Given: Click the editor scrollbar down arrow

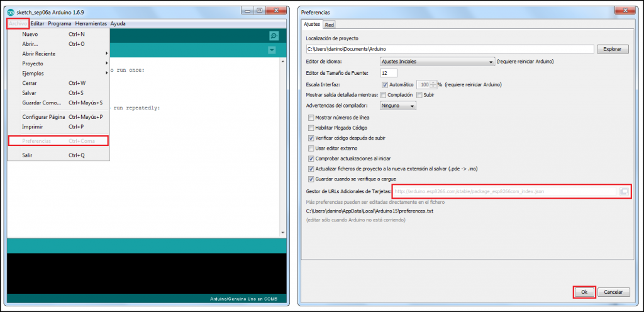Looking at the screenshot, I should pos(282,233).
